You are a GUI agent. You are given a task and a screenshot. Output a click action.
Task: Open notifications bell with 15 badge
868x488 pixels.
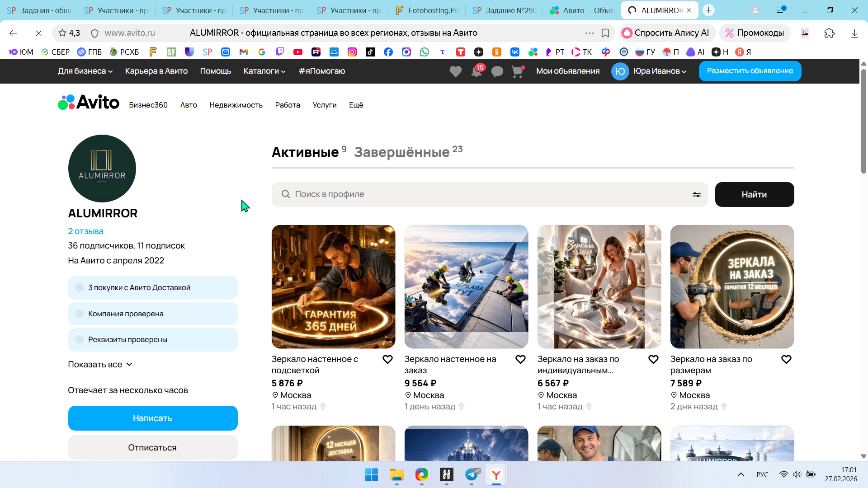click(x=476, y=71)
